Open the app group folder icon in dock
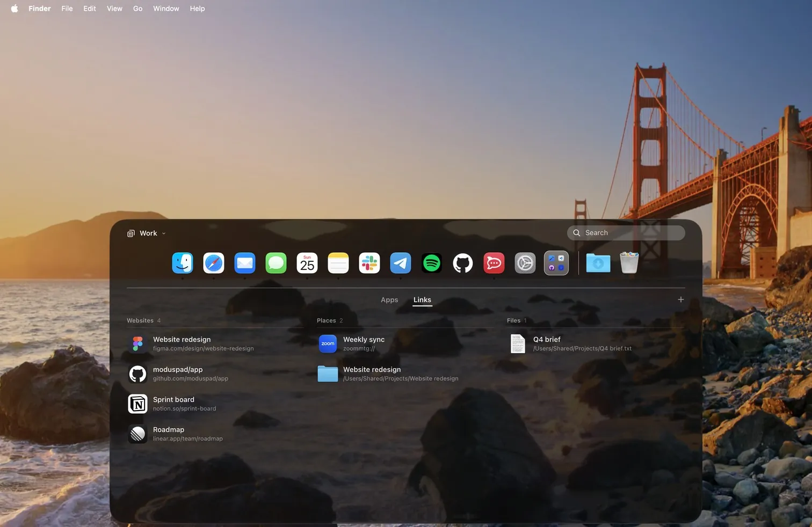Image resolution: width=812 pixels, height=527 pixels. tap(556, 263)
